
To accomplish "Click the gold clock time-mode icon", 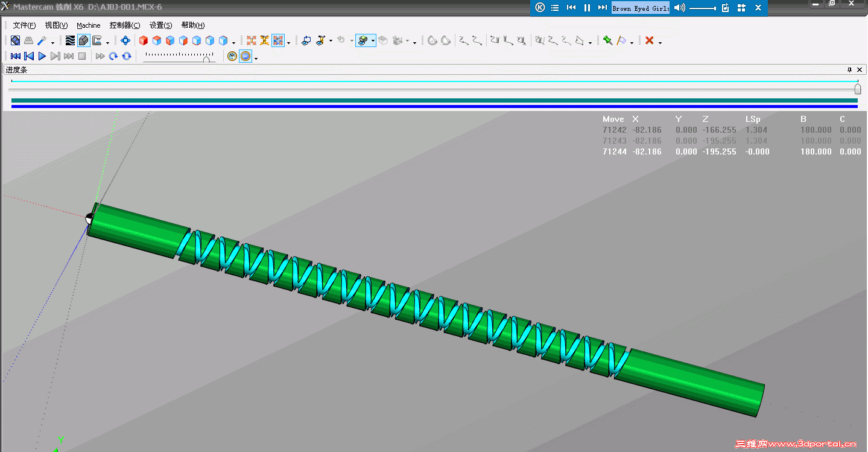I will (x=232, y=56).
